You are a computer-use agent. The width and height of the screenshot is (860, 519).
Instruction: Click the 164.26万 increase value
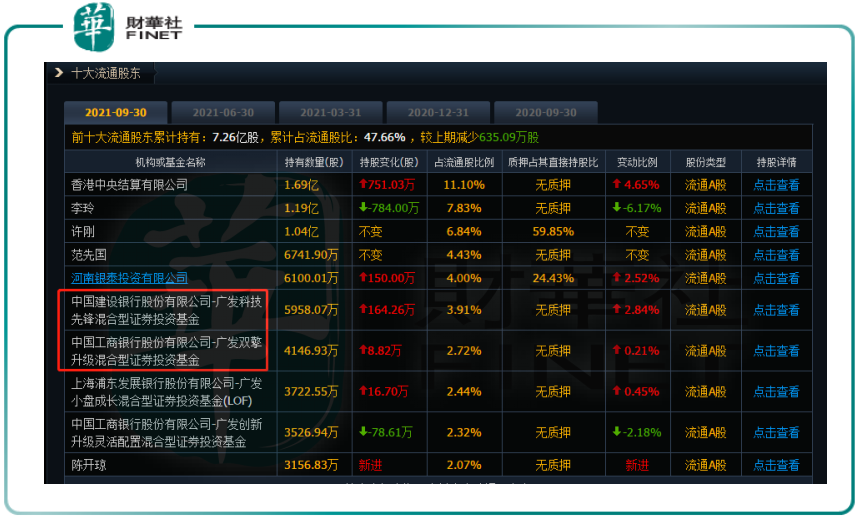pyautogui.click(x=387, y=310)
